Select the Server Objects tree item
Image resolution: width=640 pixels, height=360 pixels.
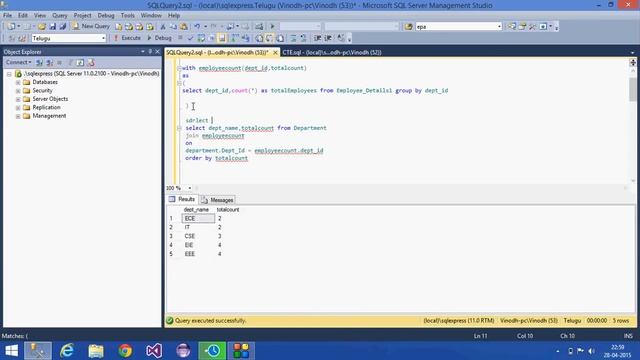50,99
